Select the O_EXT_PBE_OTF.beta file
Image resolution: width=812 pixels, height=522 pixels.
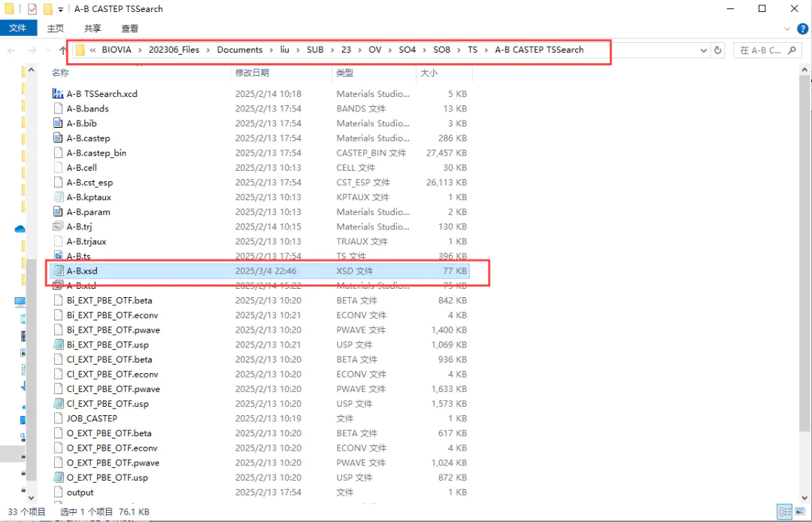pos(109,433)
